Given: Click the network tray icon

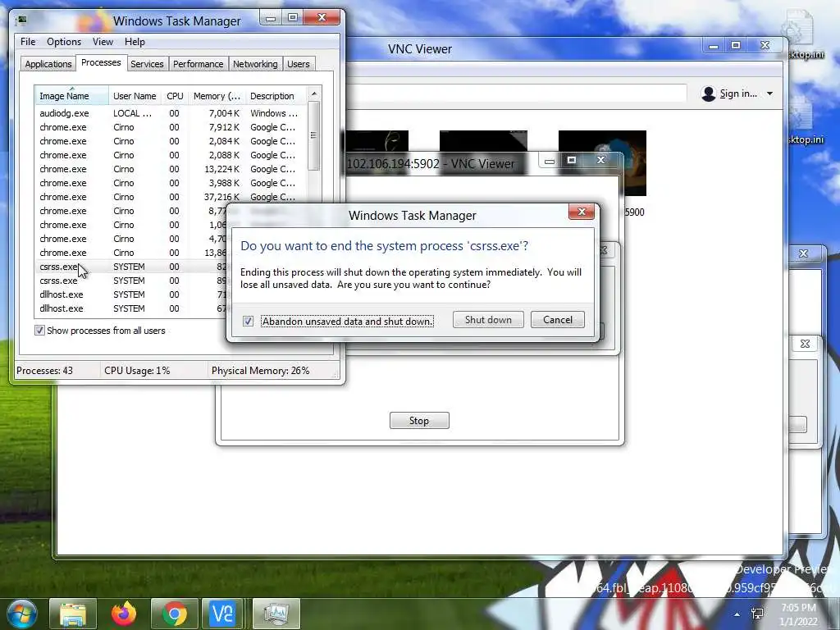Looking at the screenshot, I should pyautogui.click(x=757, y=614).
